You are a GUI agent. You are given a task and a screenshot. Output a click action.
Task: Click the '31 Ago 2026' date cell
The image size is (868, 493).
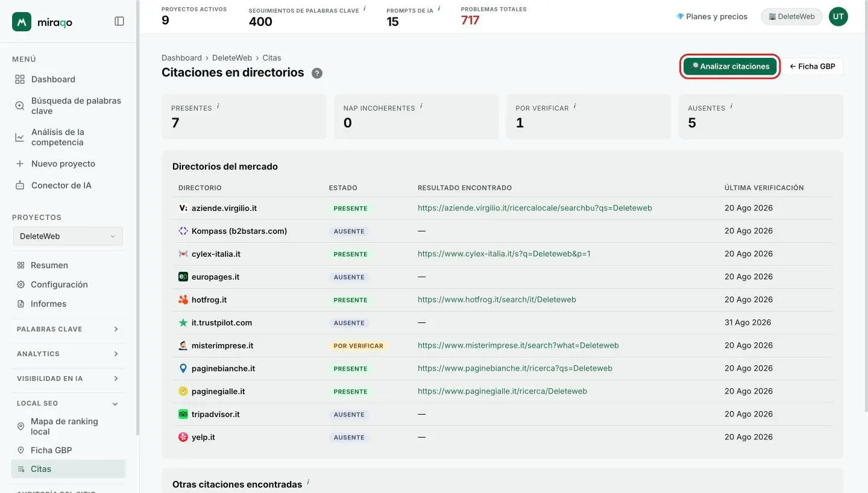[x=747, y=322]
